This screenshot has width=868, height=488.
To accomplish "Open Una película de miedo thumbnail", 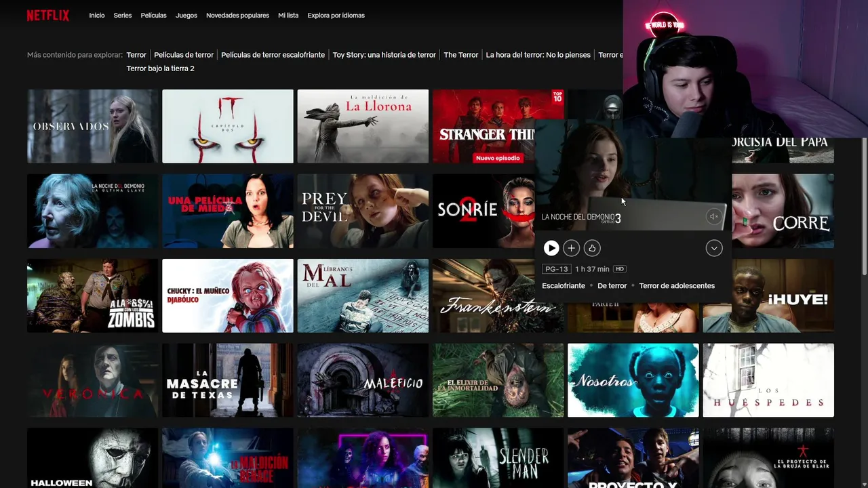I will (228, 211).
